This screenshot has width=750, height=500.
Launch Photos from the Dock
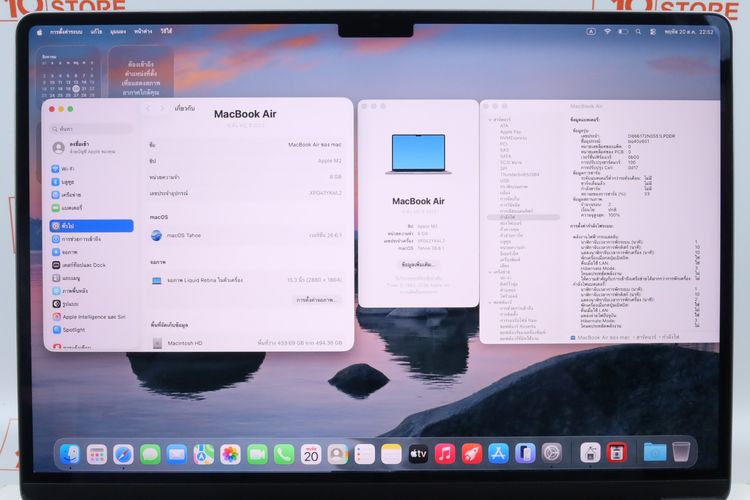tap(231, 454)
